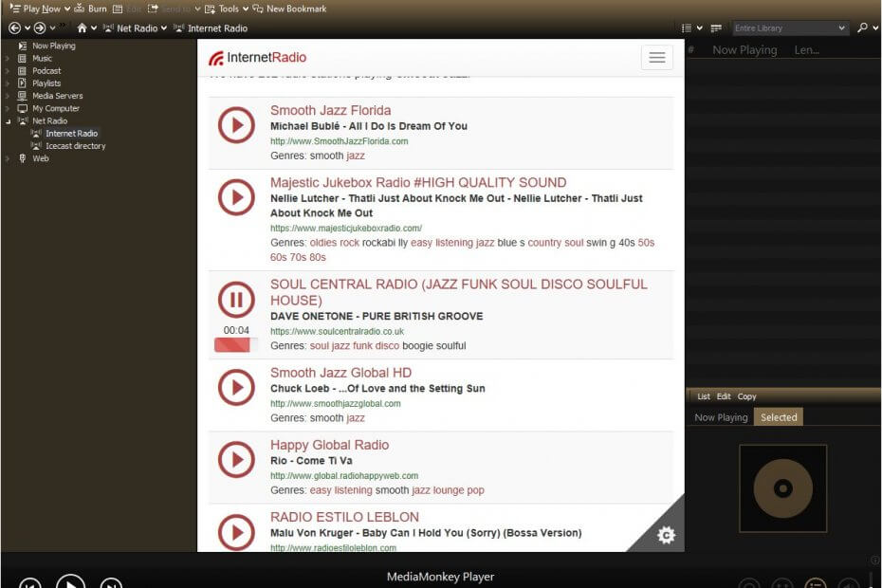Open the Smooth Jazz Florida title link
This screenshot has height=588, width=882.
click(x=330, y=110)
